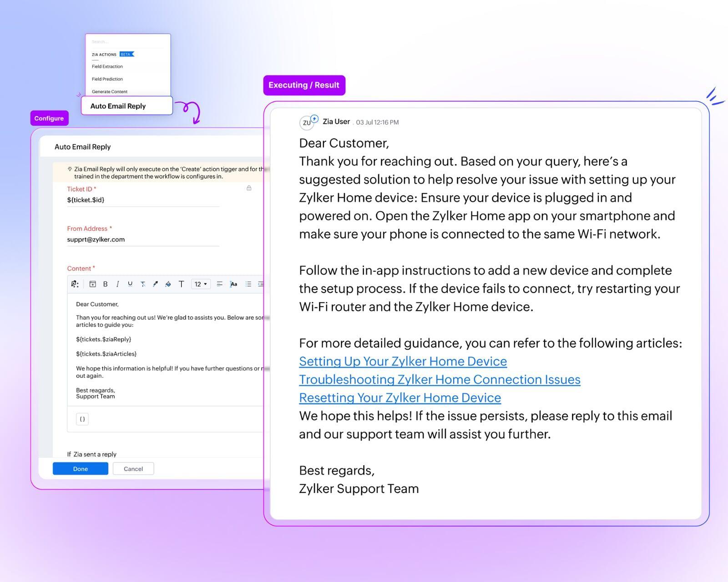Click the insert placeholder braces icon
This screenshot has width=728, height=582.
[82, 419]
